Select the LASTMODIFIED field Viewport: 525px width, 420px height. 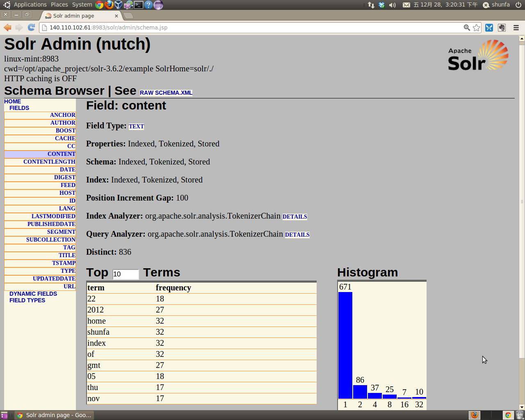[40, 216]
